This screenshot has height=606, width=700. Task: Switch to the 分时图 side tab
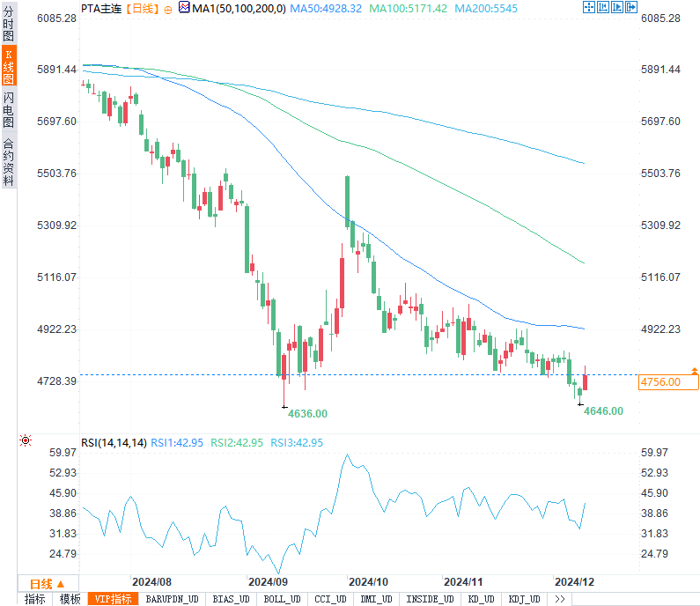pyautogui.click(x=8, y=24)
